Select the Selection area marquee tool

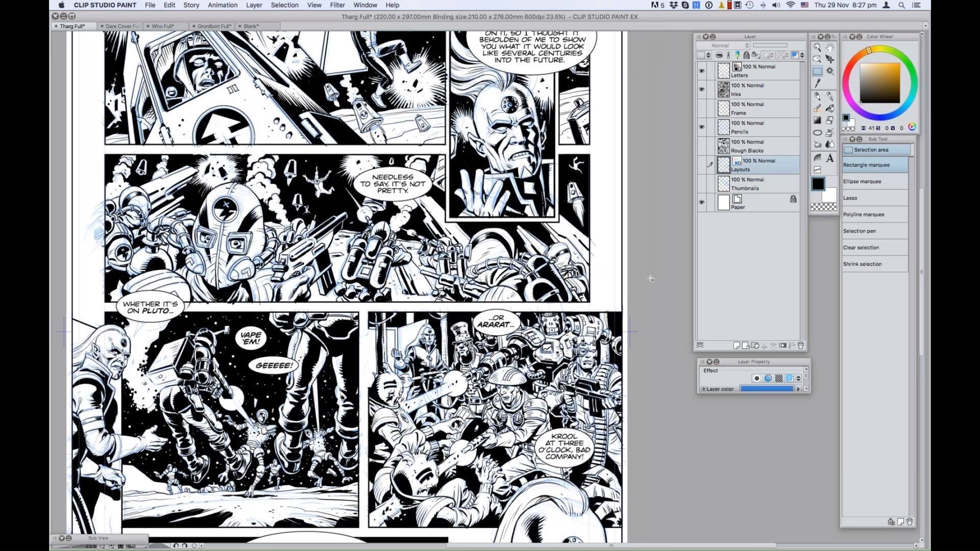click(817, 71)
